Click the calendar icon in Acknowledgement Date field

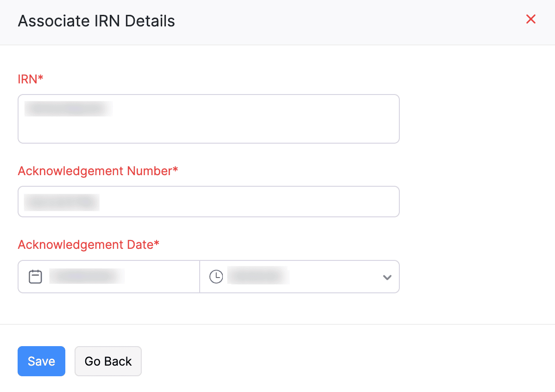(x=35, y=276)
